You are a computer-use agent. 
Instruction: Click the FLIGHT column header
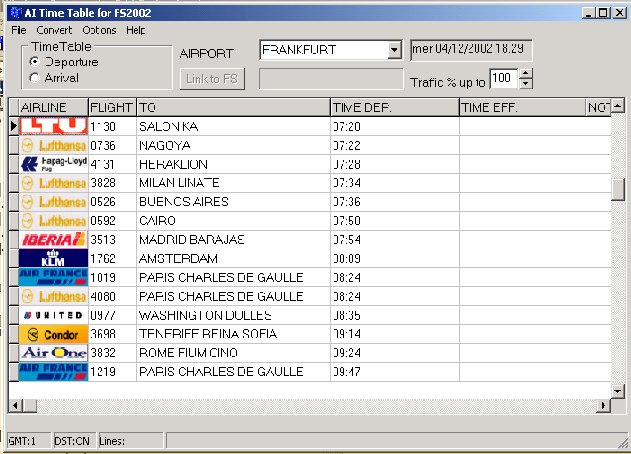[112, 107]
